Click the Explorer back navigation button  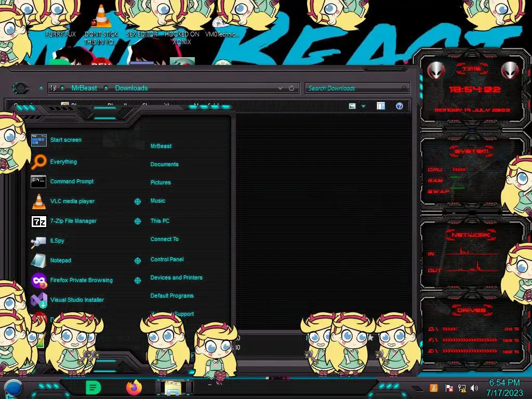pyautogui.click(x=21, y=88)
